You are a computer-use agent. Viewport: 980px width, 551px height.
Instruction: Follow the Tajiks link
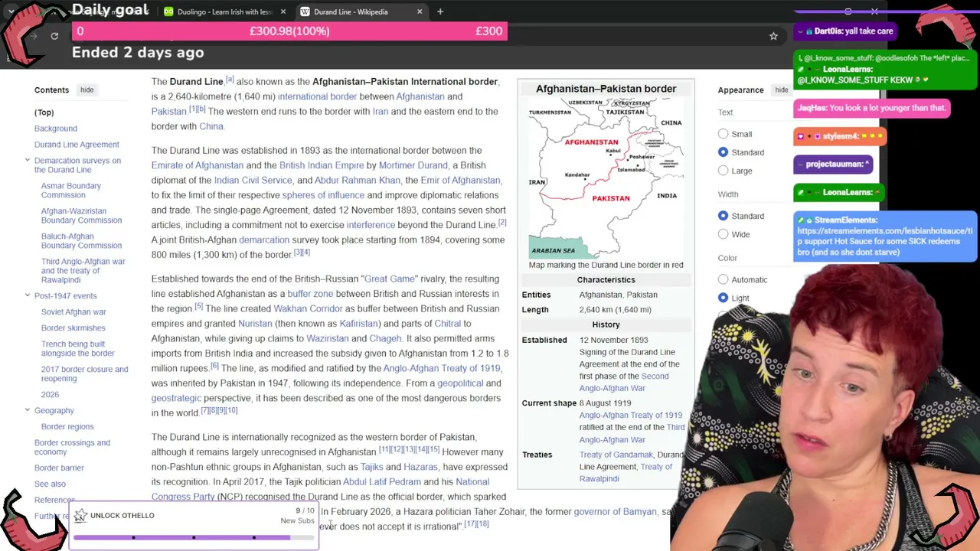click(371, 467)
